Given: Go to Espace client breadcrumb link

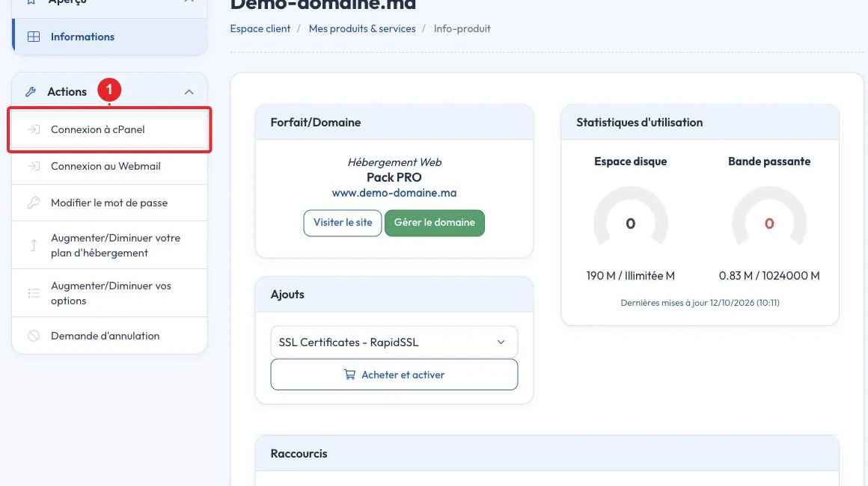Looking at the screenshot, I should [260, 28].
